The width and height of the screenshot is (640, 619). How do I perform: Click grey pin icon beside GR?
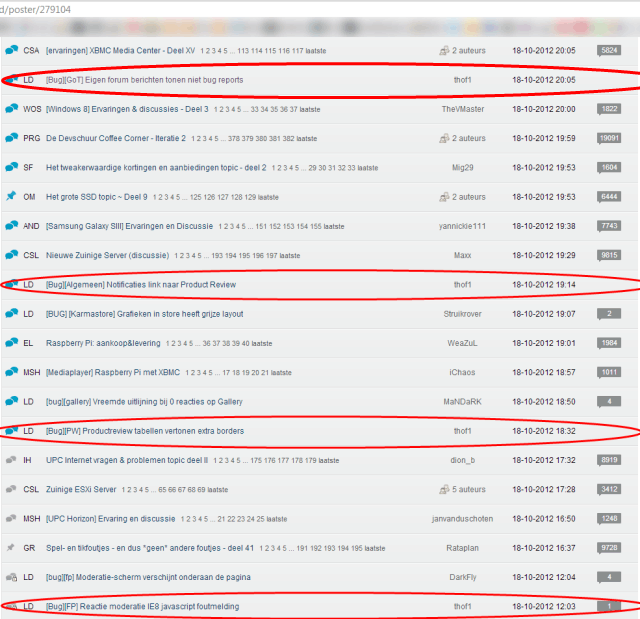pos(11,547)
